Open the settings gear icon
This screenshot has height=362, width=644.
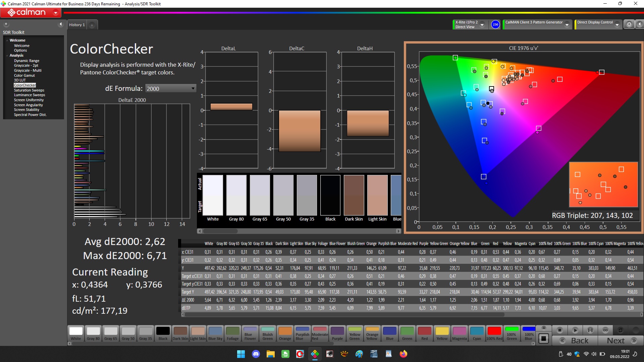tap(629, 24)
